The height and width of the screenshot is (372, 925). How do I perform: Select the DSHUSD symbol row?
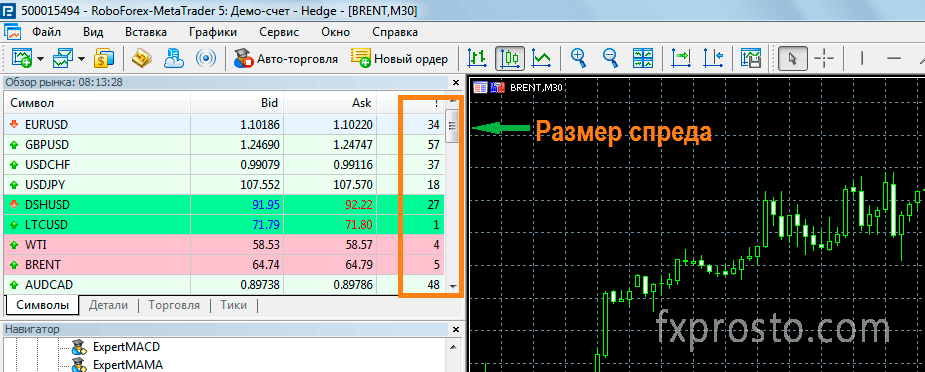(x=225, y=205)
